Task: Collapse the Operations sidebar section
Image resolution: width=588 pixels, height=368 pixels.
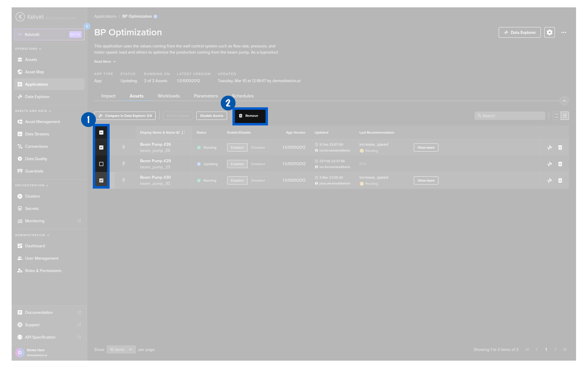Action: pos(28,49)
